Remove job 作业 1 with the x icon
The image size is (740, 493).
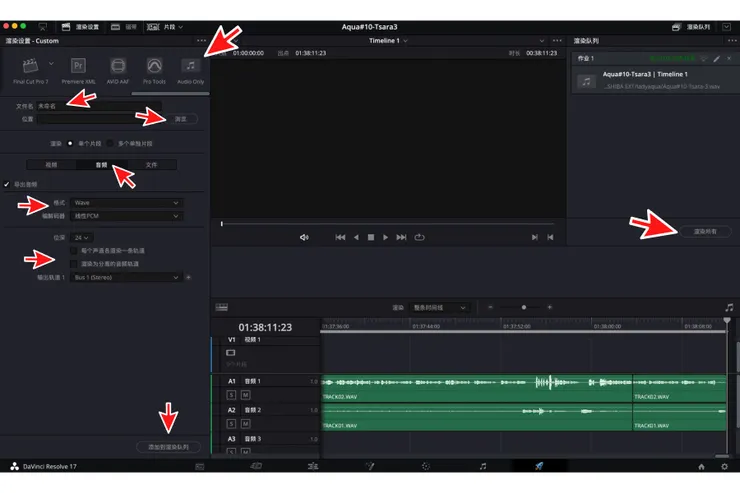[x=729, y=58]
